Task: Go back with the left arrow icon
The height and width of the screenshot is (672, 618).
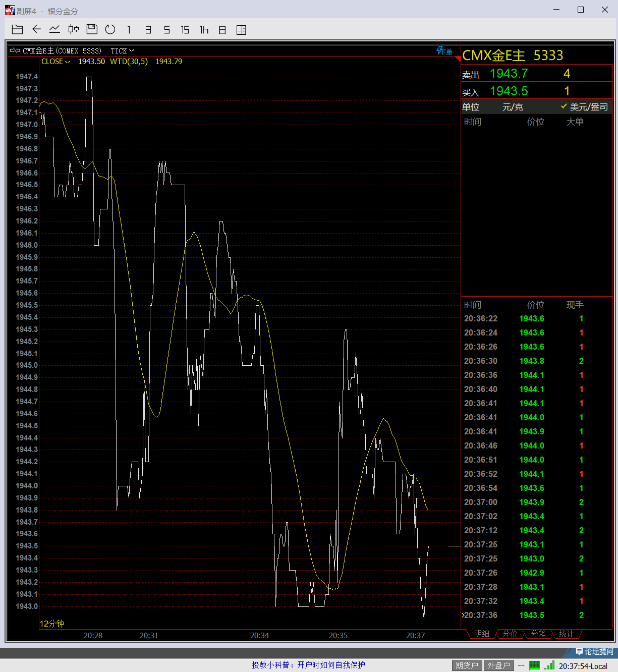Action: click(x=36, y=29)
